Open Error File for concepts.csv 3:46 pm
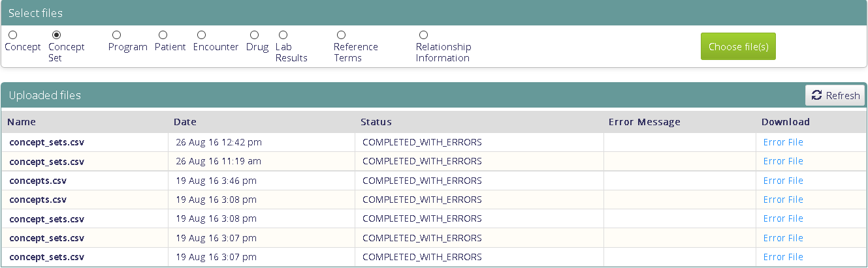Screen dimensions: 868x268 pyautogui.click(x=783, y=181)
